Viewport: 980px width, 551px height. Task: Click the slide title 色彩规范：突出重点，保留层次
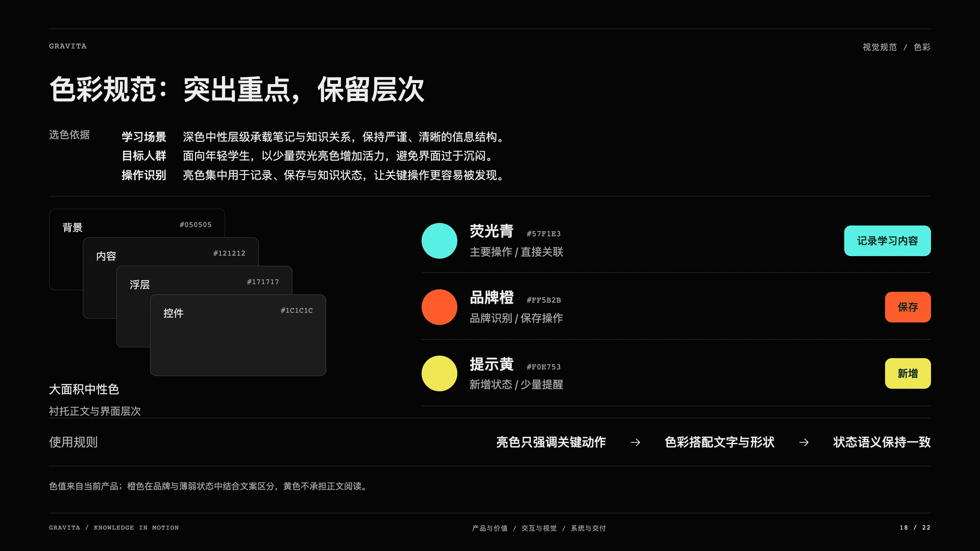[237, 90]
